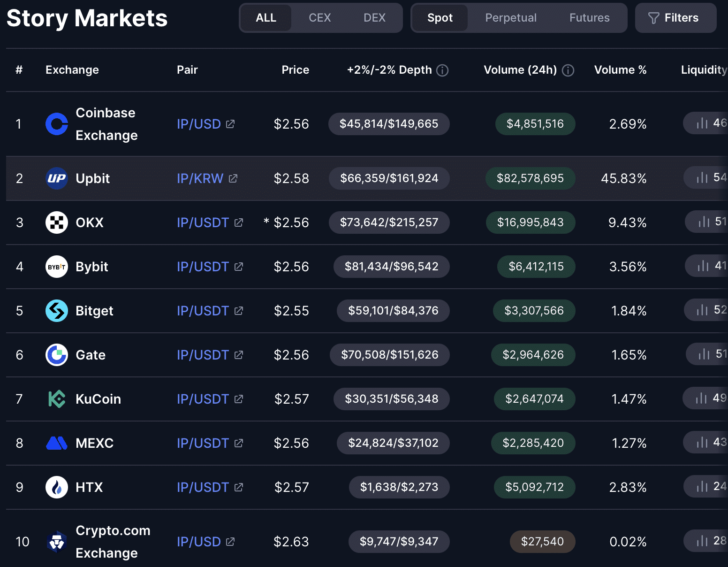728x567 pixels.
Task: Sort by the Liquidity column header
Action: coord(704,70)
